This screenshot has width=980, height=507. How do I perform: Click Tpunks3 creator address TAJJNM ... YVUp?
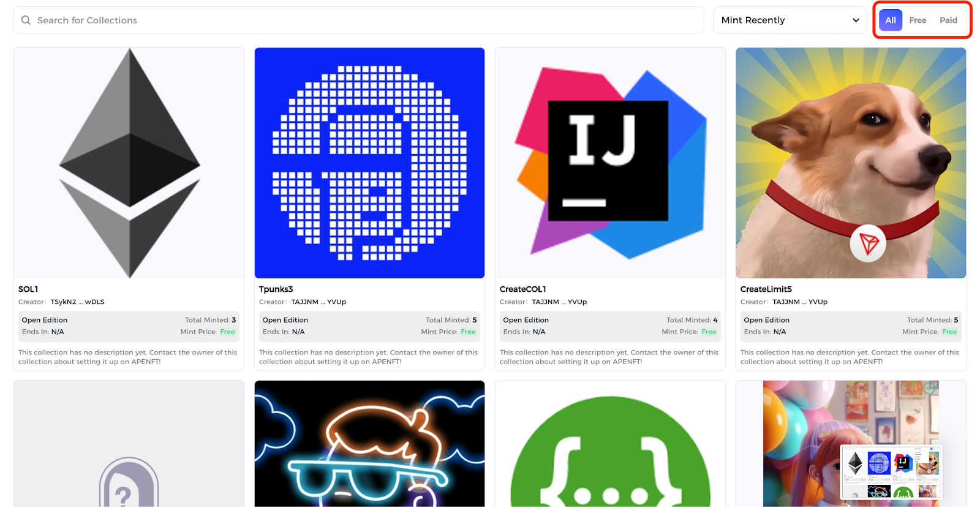(x=318, y=302)
